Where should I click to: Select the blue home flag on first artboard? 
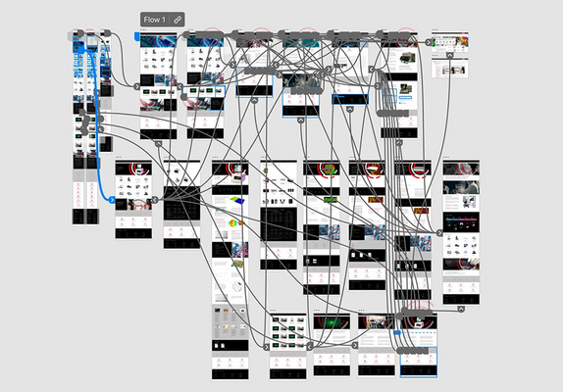[x=136, y=35]
